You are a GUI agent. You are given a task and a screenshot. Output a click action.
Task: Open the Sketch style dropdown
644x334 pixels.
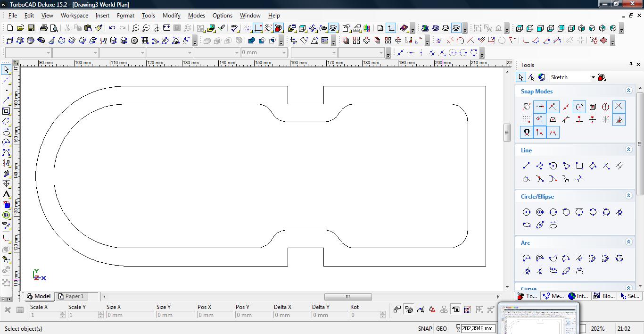(x=593, y=77)
